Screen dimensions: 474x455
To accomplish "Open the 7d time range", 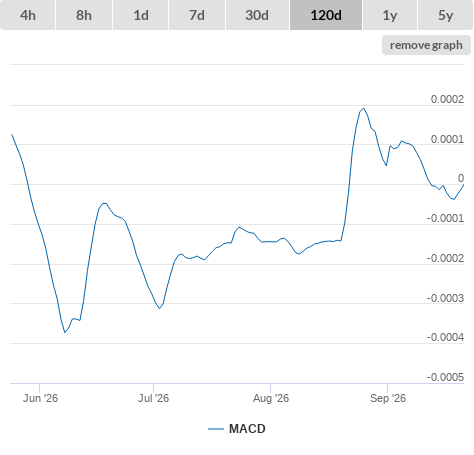I will click(x=197, y=15).
